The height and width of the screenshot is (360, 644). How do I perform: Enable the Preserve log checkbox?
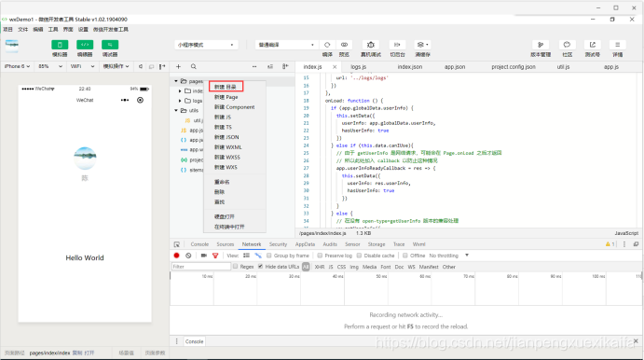click(320, 256)
